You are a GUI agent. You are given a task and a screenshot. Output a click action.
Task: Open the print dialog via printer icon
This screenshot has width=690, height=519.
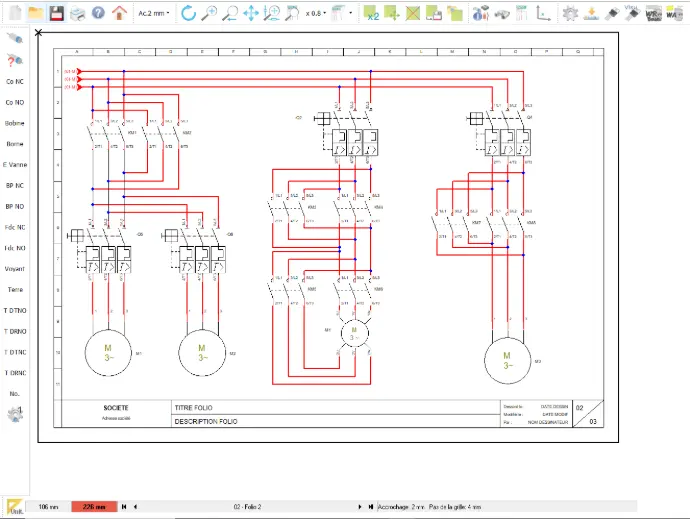point(76,14)
